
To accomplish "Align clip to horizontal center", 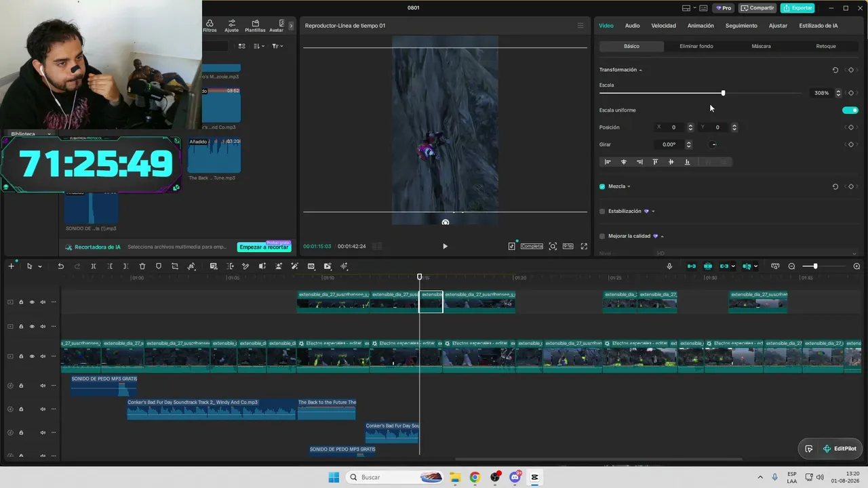I will pyautogui.click(x=624, y=162).
